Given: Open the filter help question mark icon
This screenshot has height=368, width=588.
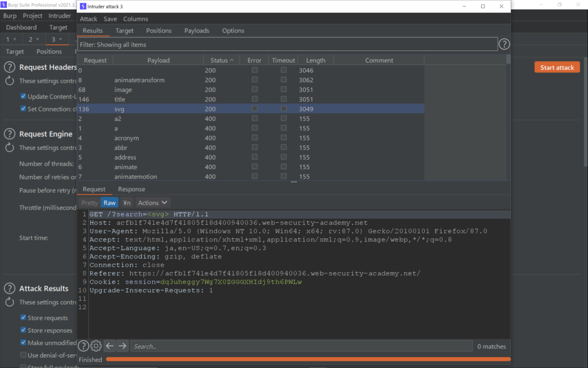Looking at the screenshot, I should (504, 44).
